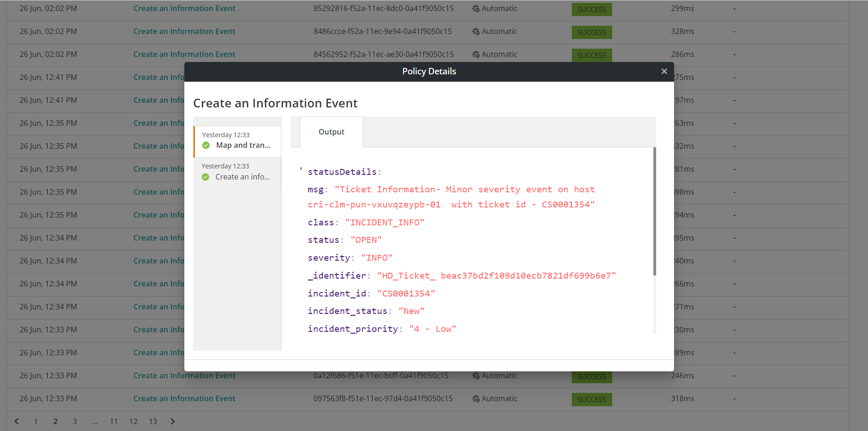Click SUCCESS badge in 8486ccce row
This screenshot has height=431, width=868.
click(x=592, y=32)
